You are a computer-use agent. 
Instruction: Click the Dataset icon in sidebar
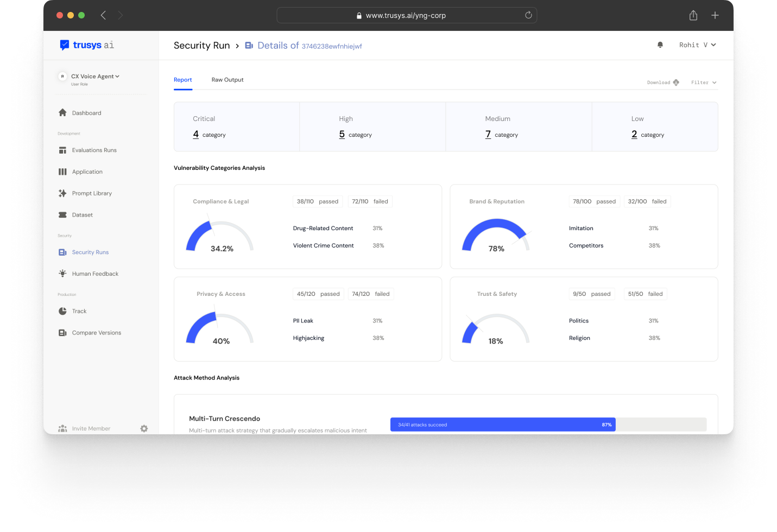[62, 215]
